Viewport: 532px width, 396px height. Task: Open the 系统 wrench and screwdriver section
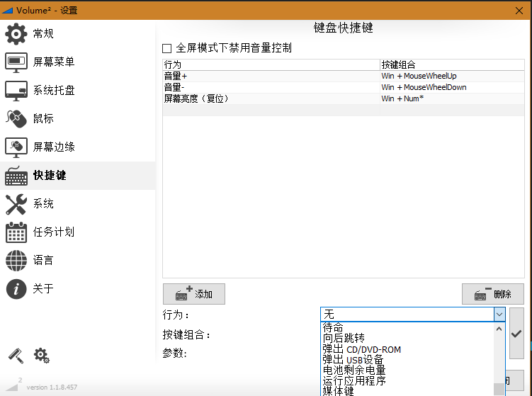(x=16, y=204)
